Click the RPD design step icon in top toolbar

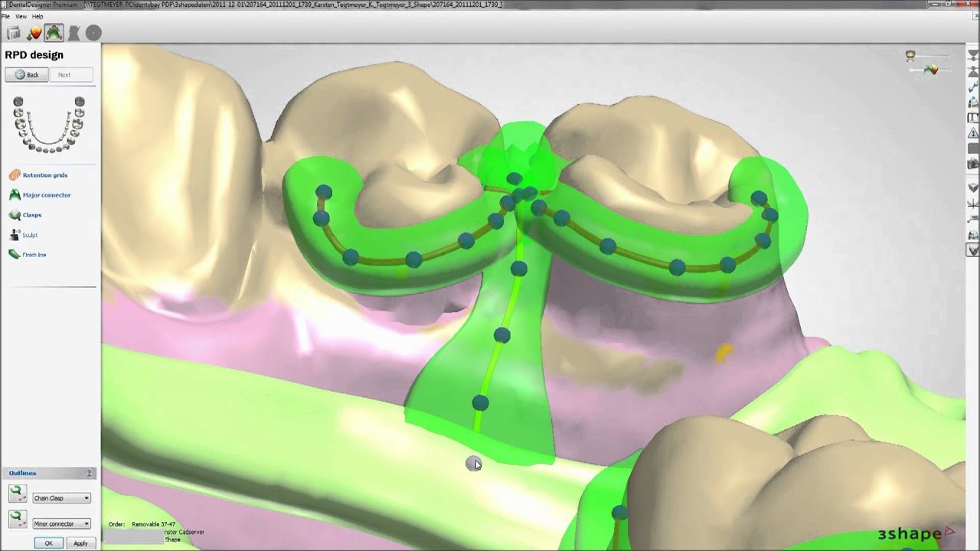pyautogui.click(x=54, y=33)
